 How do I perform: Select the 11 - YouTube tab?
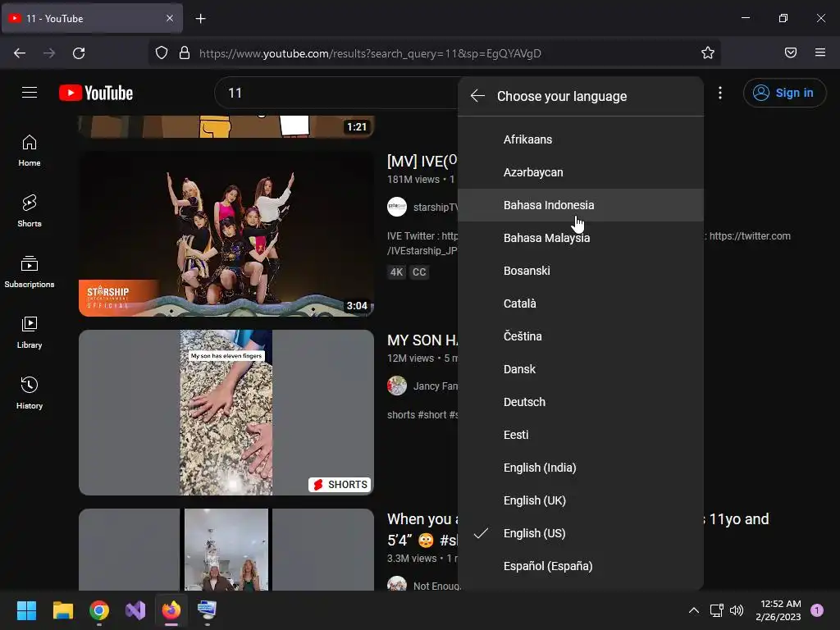click(93, 18)
